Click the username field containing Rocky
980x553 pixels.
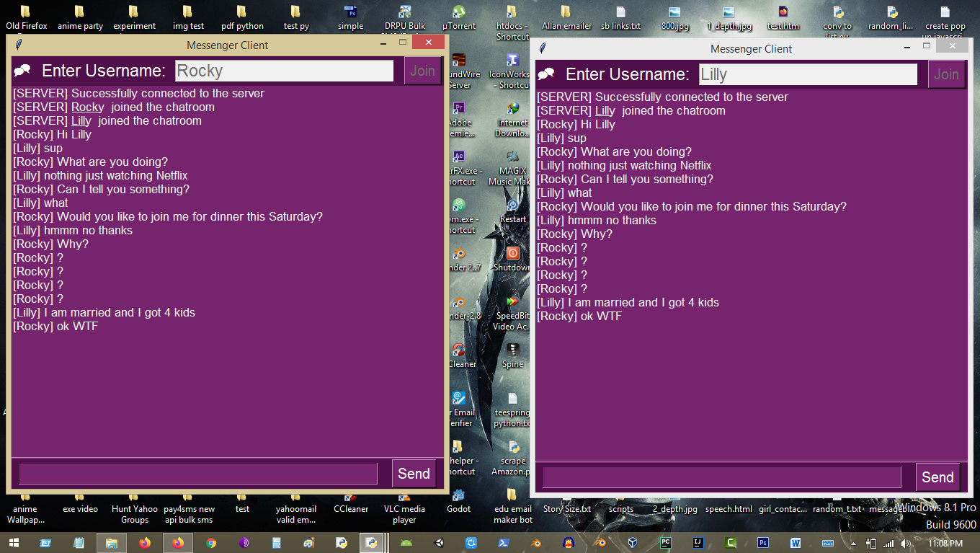click(x=284, y=71)
